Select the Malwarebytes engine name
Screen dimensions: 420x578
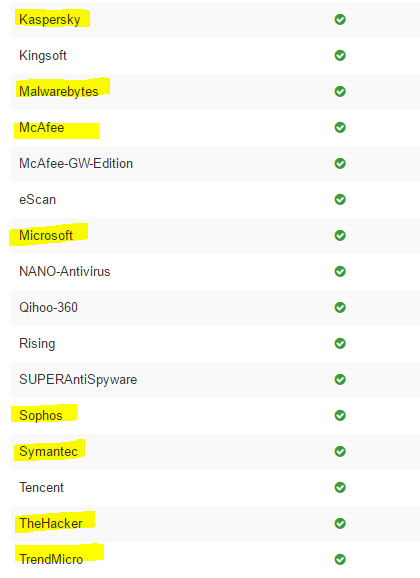59,92
